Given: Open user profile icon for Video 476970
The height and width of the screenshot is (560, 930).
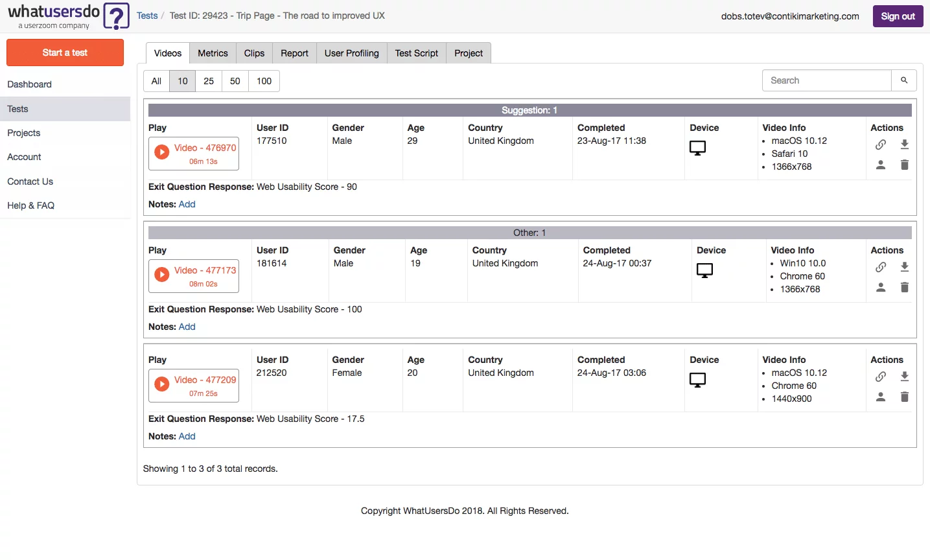Looking at the screenshot, I should point(881,165).
